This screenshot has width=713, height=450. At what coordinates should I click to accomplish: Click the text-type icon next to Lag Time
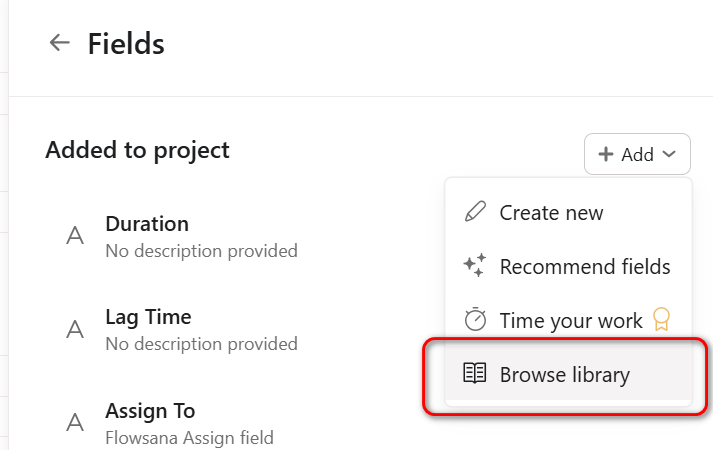point(74,329)
